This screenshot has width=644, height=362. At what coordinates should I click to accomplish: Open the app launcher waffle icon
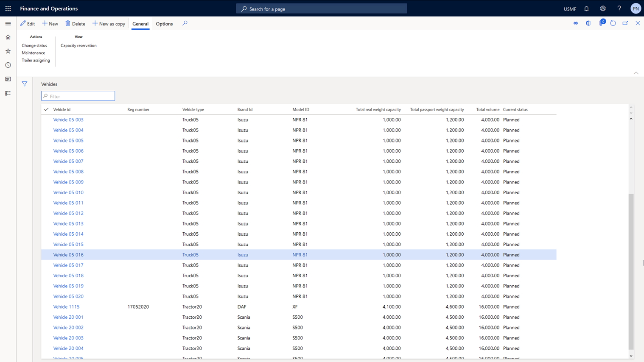click(x=8, y=8)
